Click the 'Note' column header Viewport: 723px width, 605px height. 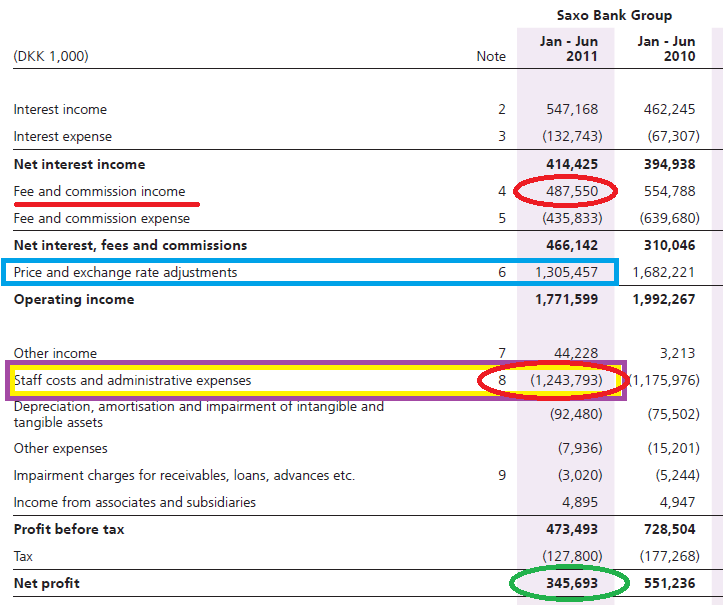491,56
